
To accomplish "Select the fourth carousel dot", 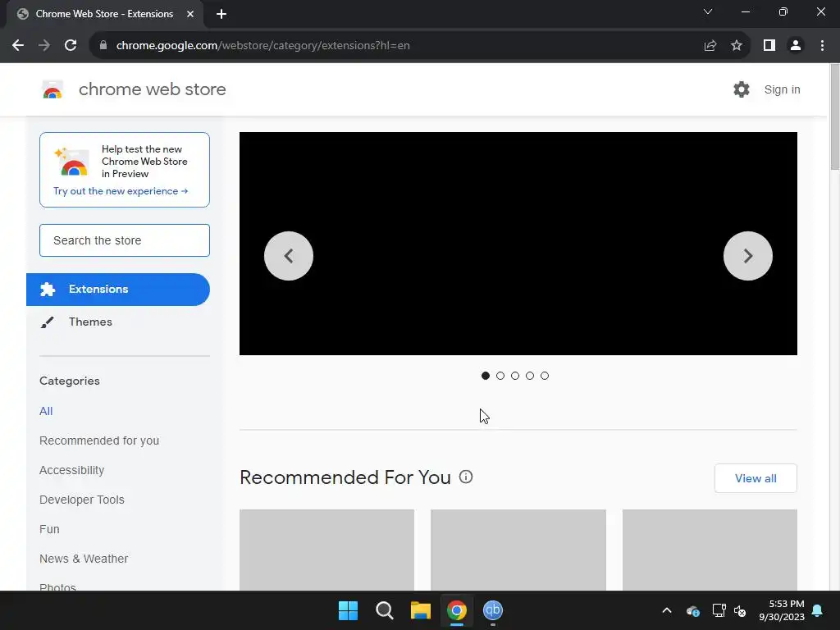I will pos(530,376).
